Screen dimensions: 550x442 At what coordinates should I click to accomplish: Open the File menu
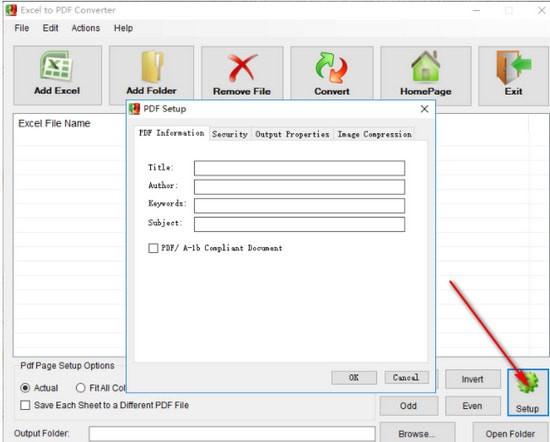[22, 28]
